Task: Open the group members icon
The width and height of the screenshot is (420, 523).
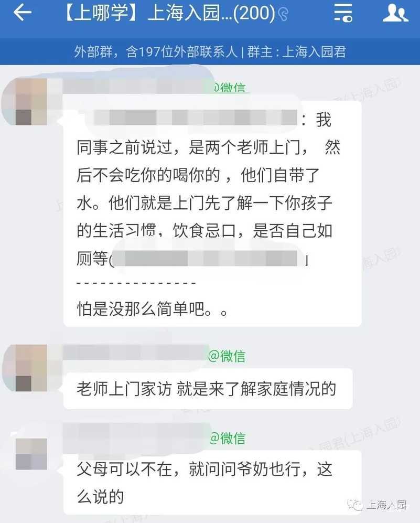Action: (x=395, y=13)
